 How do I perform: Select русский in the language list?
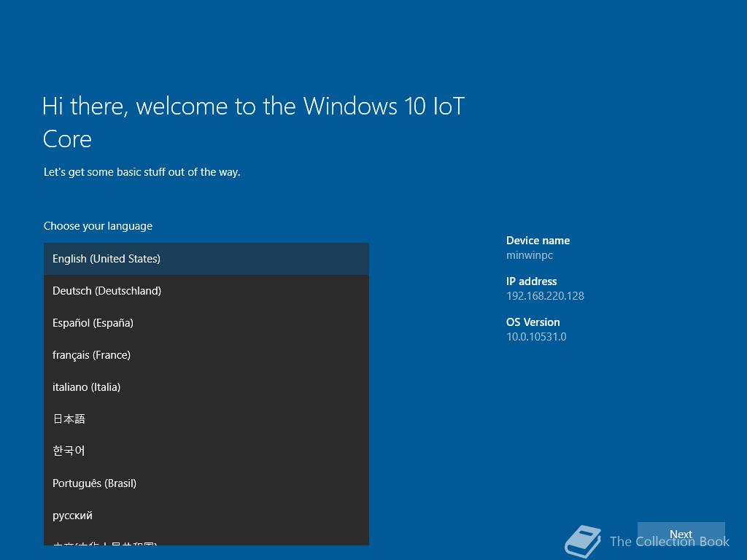[x=206, y=516]
